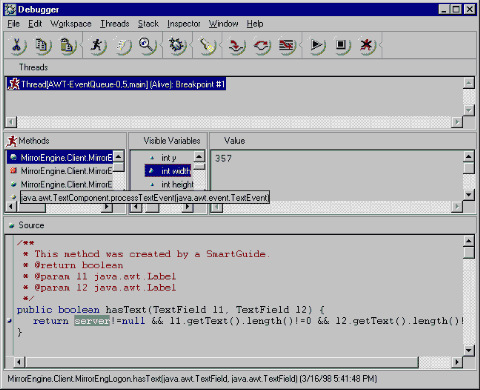Click the Source pane scroll-right arrow
The width and height of the screenshot is (480, 390).
[457, 362]
